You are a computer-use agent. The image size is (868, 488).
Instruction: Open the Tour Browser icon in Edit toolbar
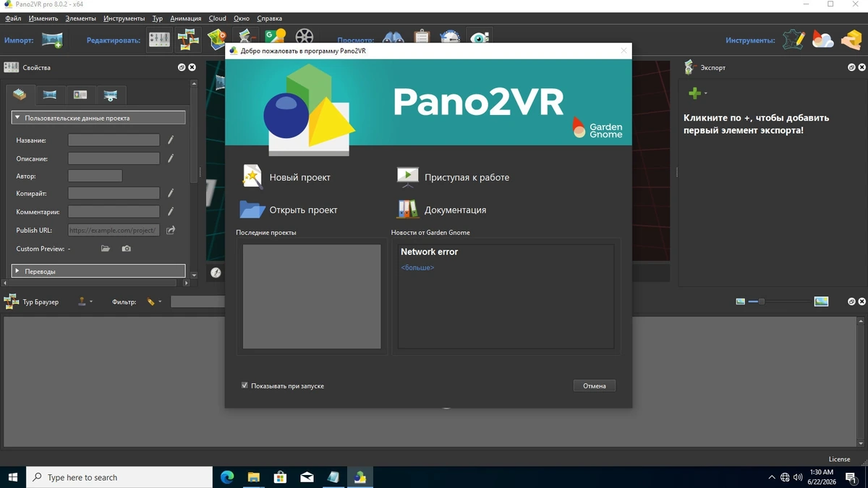click(188, 40)
